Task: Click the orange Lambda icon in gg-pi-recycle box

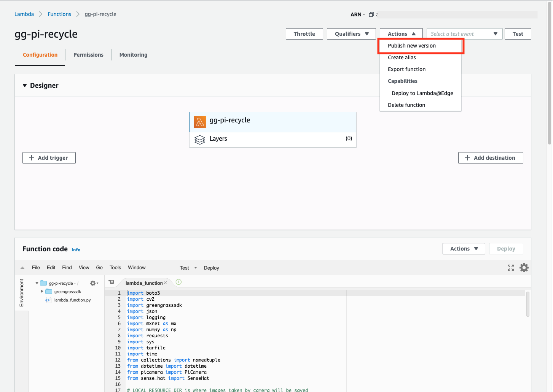Action: [200, 122]
